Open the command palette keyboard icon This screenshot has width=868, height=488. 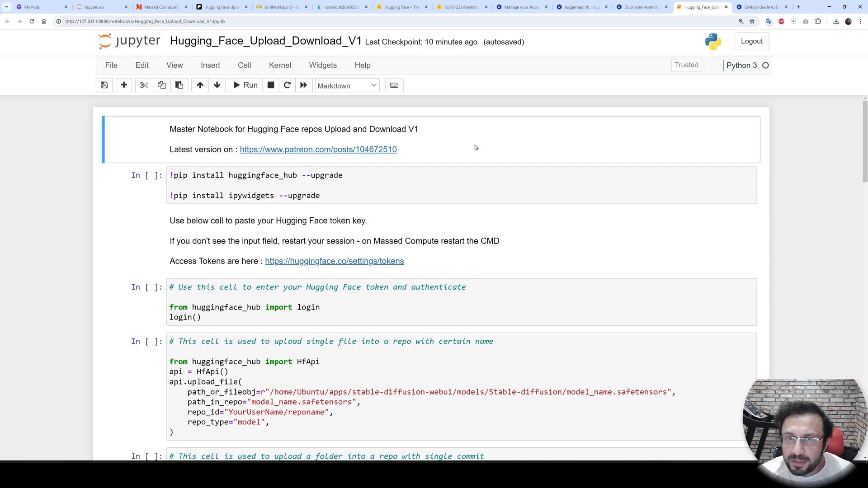point(394,85)
